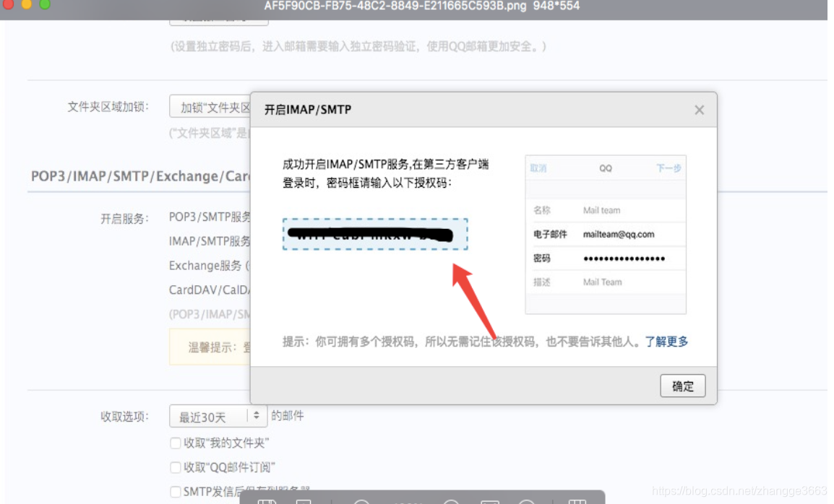The height and width of the screenshot is (504, 834).
Task: Click the CardDAV/CalD row text
Action: pos(209,290)
